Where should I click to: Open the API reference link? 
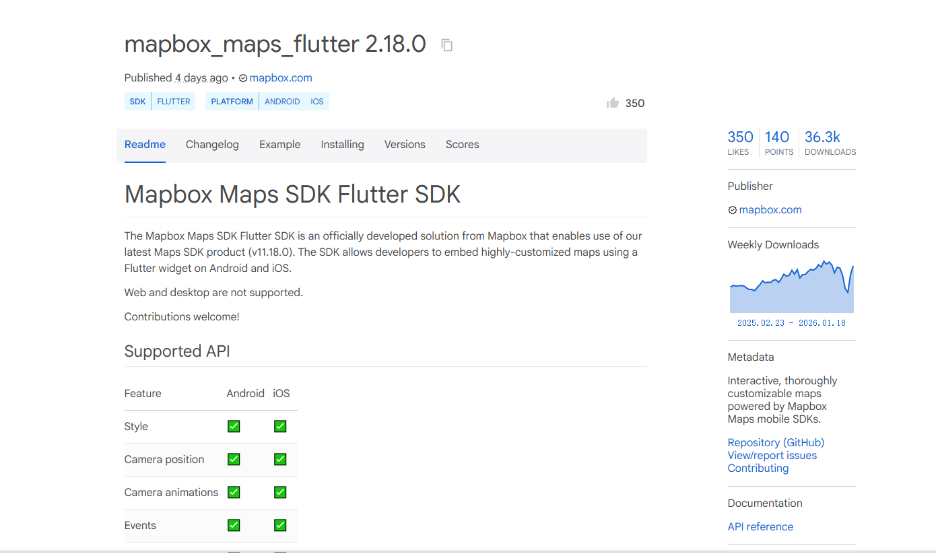760,526
